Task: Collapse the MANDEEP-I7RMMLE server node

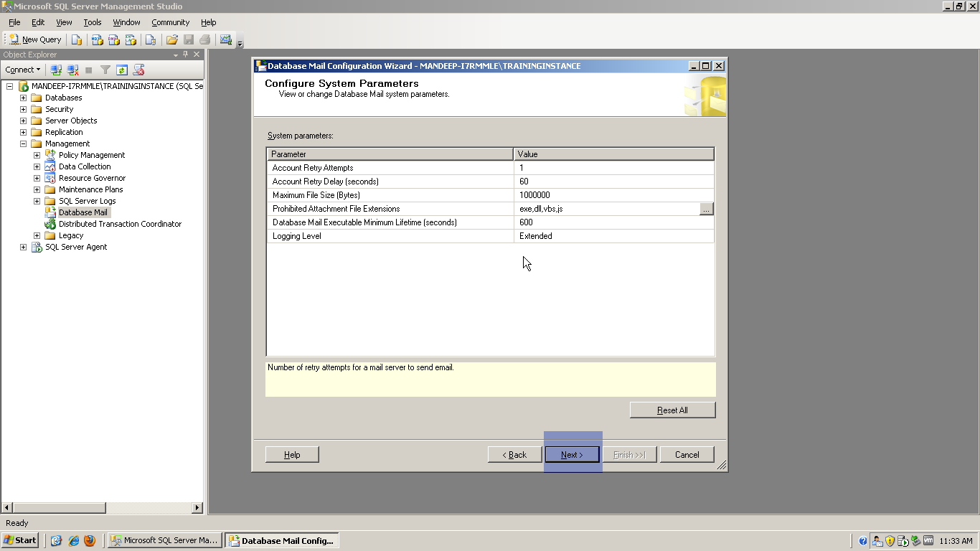Action: coord(9,86)
